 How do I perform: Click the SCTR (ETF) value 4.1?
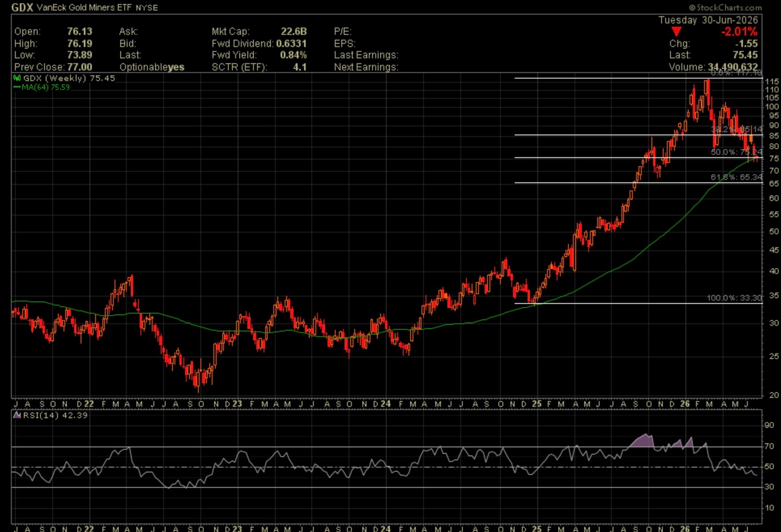click(x=300, y=67)
